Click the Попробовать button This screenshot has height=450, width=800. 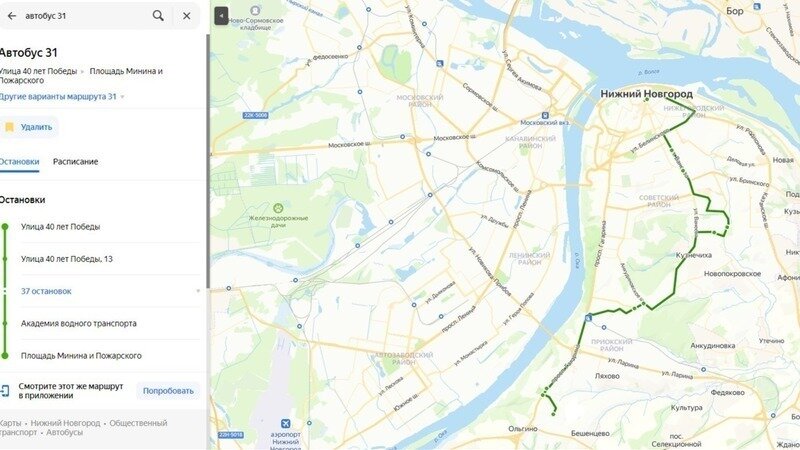[x=168, y=391]
